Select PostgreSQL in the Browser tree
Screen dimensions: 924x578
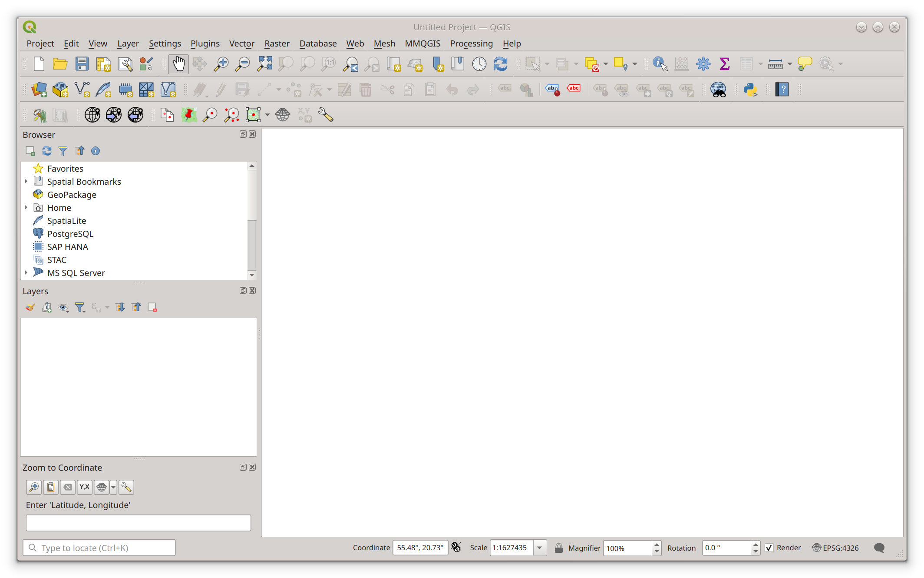point(70,234)
